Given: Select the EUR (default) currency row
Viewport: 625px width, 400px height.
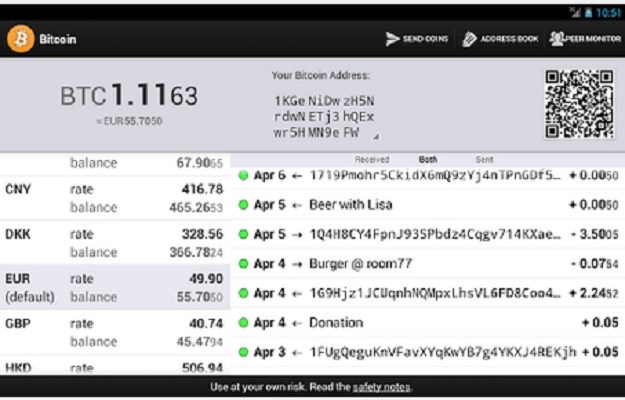Looking at the screenshot, I should pos(115,287).
